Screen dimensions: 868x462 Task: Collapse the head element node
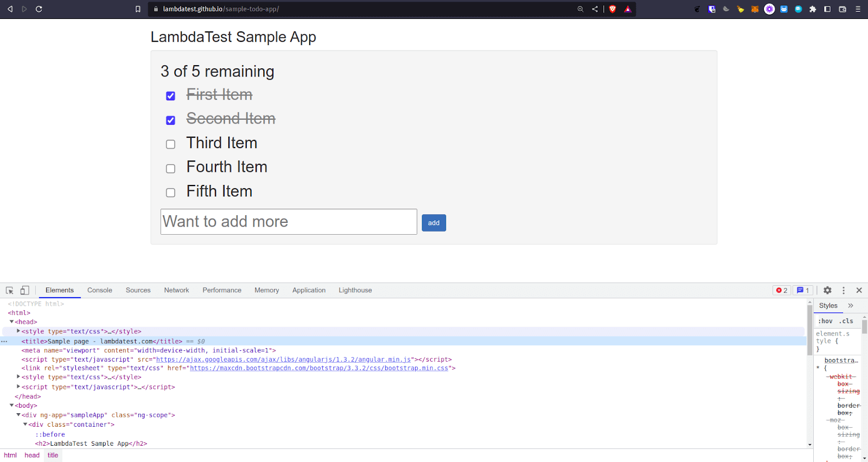(11, 322)
